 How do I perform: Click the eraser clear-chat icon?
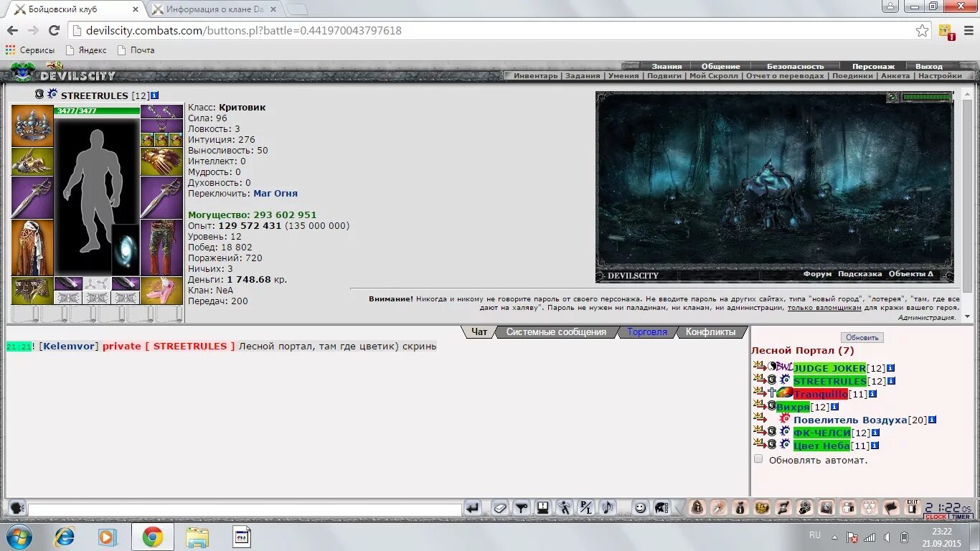click(500, 508)
